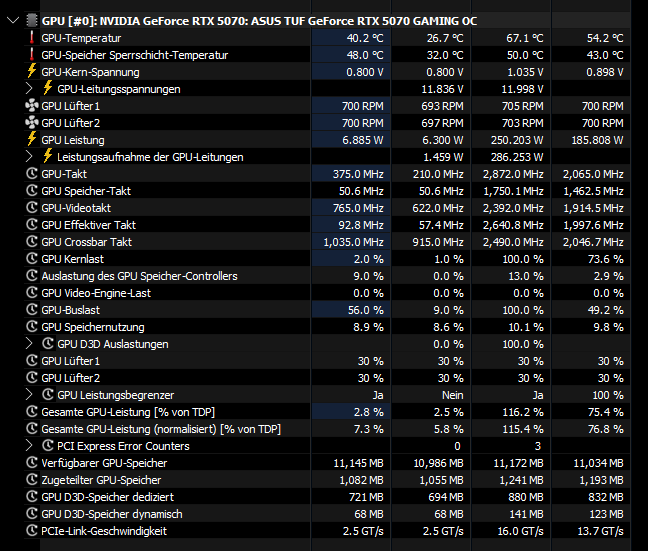The height and width of the screenshot is (551, 648).
Task: Click the icon of GPU Lüfter2 percent row
Action: [32, 377]
